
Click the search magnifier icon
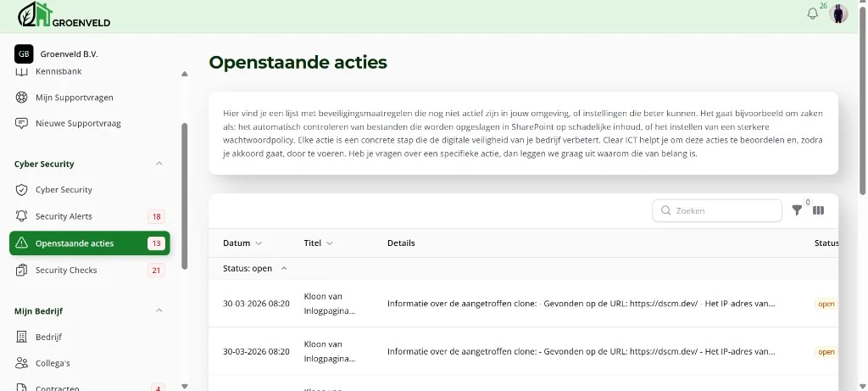point(665,211)
